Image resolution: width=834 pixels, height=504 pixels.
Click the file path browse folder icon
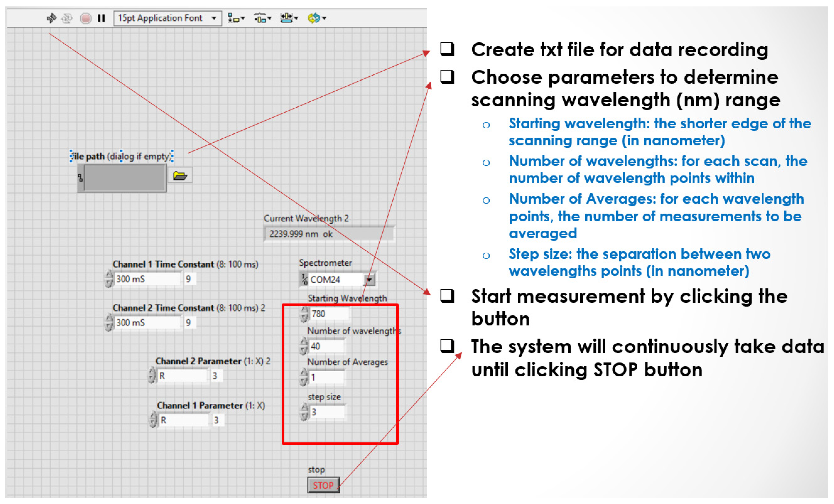point(180,176)
